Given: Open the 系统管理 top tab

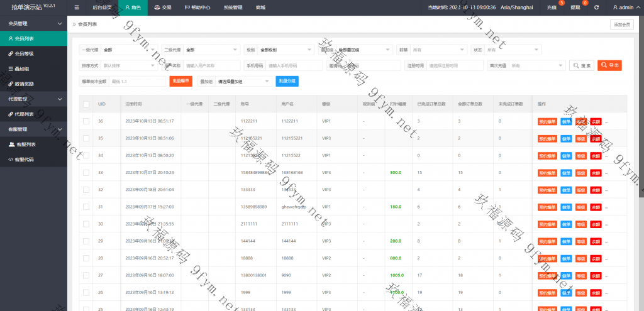Looking at the screenshot, I should [233, 8].
